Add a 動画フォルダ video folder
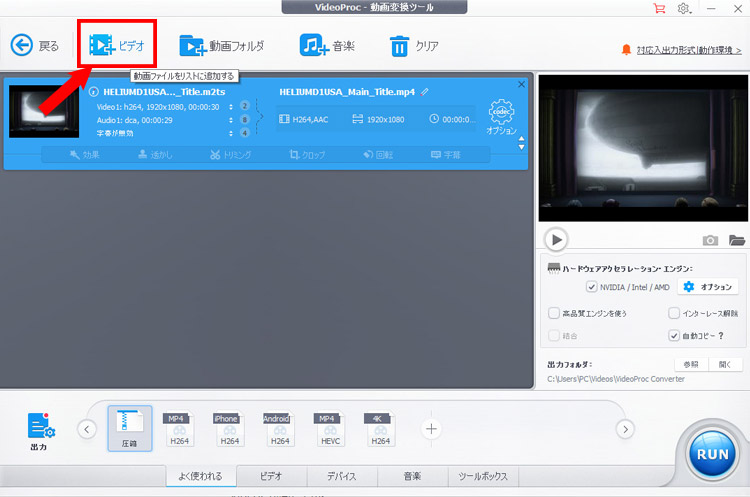 pyautogui.click(x=221, y=46)
